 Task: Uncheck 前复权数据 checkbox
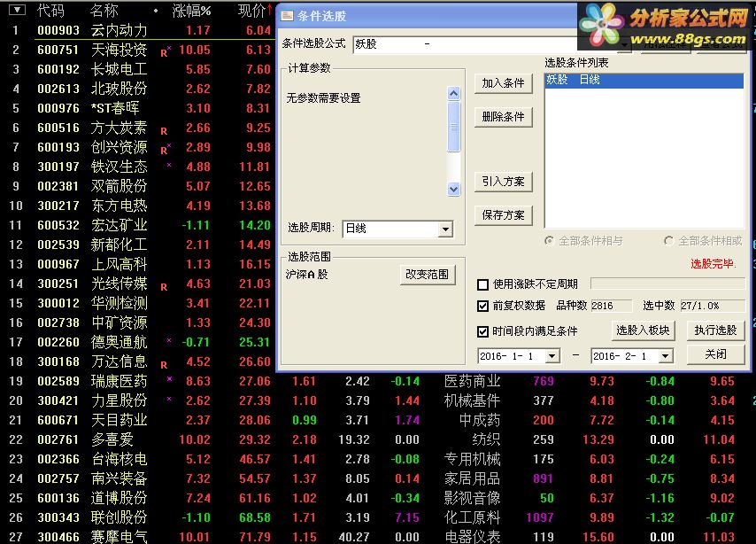point(482,306)
